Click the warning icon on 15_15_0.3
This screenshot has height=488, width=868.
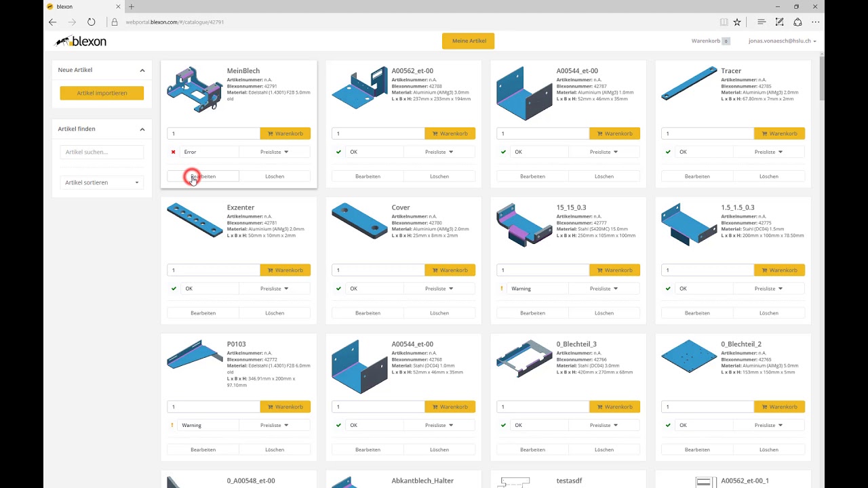point(502,289)
